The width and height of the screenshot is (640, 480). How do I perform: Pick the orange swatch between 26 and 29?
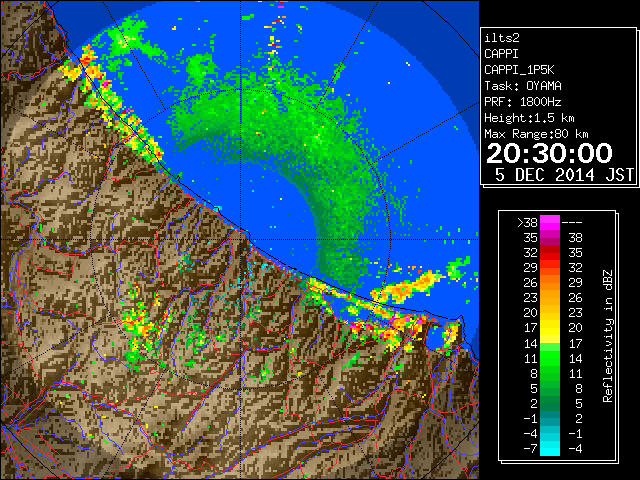point(550,282)
